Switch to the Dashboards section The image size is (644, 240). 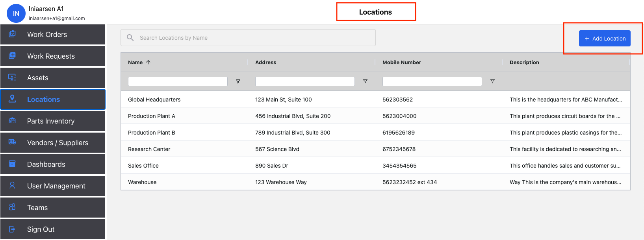tap(53, 164)
